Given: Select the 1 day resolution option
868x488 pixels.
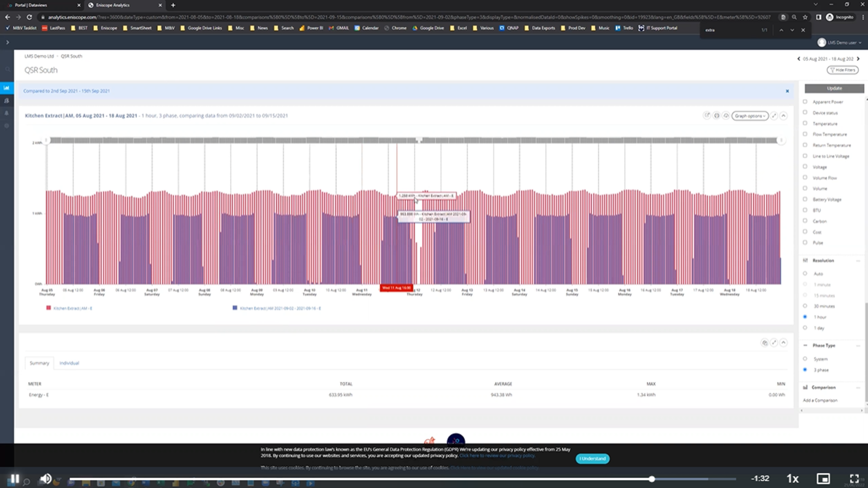Looking at the screenshot, I should pyautogui.click(x=805, y=328).
